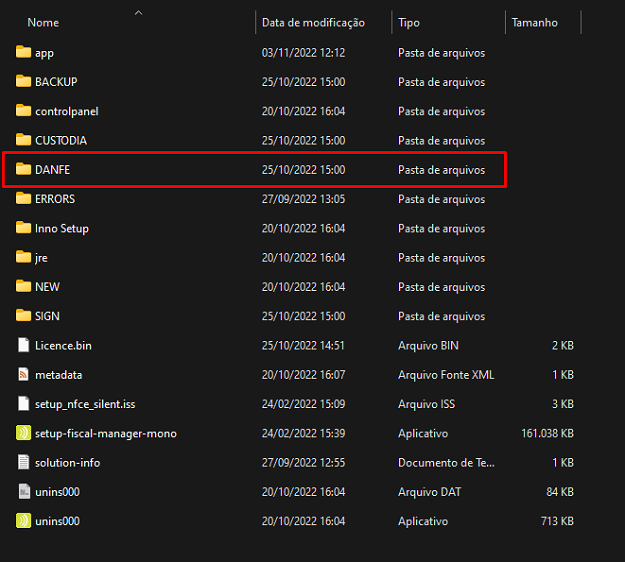Click the date 27/09/2022 13:05

303,199
